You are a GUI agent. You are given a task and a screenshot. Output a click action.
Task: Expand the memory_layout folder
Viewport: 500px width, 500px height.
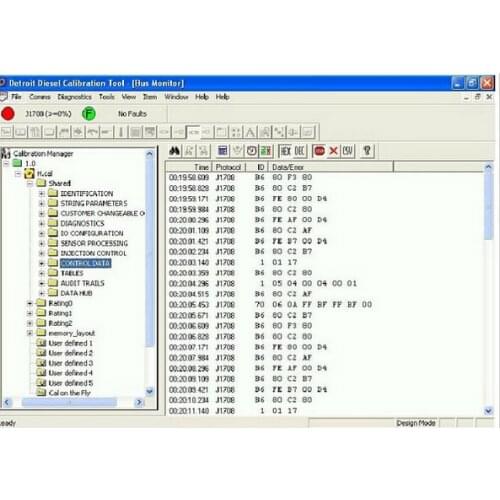(30, 333)
